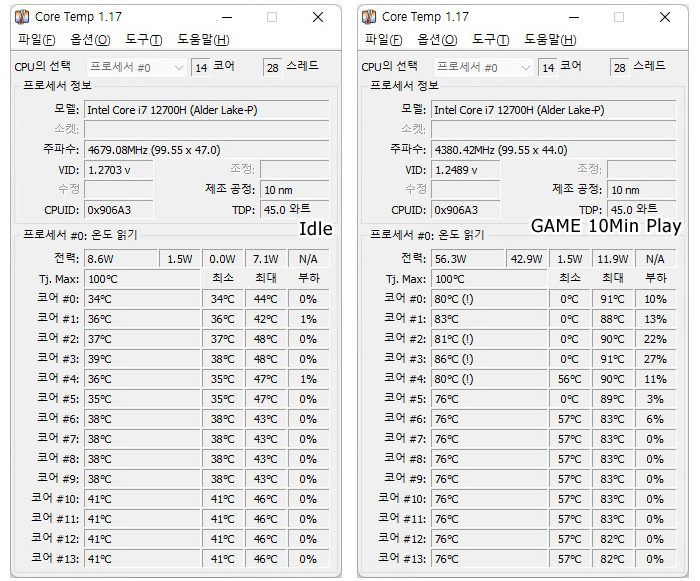700x581 pixels.
Task: Click the 1.2703 v VID field
Action: tap(119, 170)
